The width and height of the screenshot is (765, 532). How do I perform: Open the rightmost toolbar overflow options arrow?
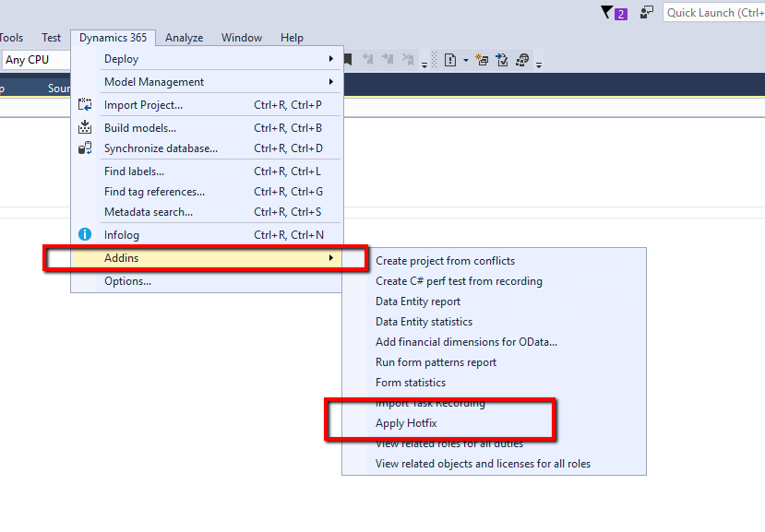(x=539, y=65)
